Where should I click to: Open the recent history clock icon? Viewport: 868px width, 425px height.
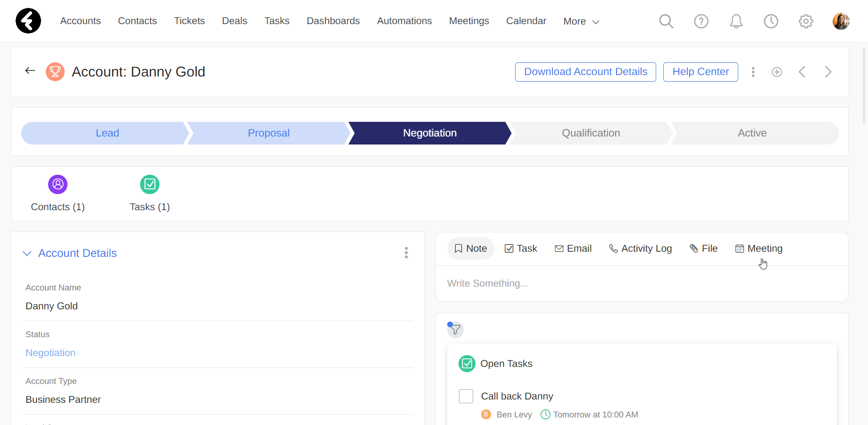(771, 21)
